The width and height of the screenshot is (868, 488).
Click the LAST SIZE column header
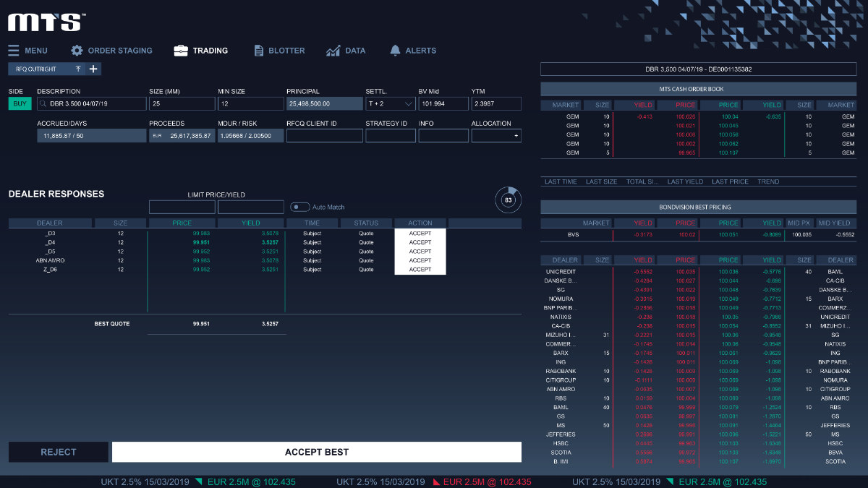pos(602,181)
